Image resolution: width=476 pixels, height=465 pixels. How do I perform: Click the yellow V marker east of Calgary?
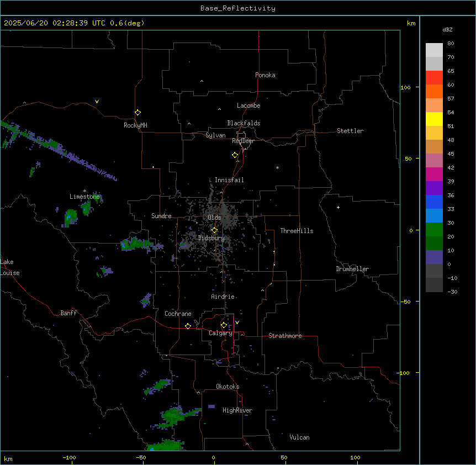click(x=237, y=323)
